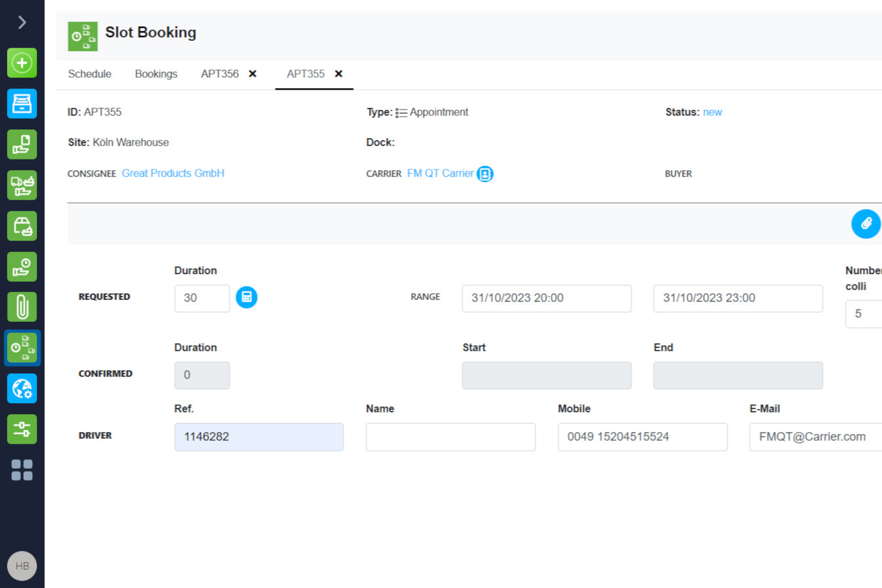Switch to the Schedule tab
The image size is (882, 588).
click(x=90, y=74)
